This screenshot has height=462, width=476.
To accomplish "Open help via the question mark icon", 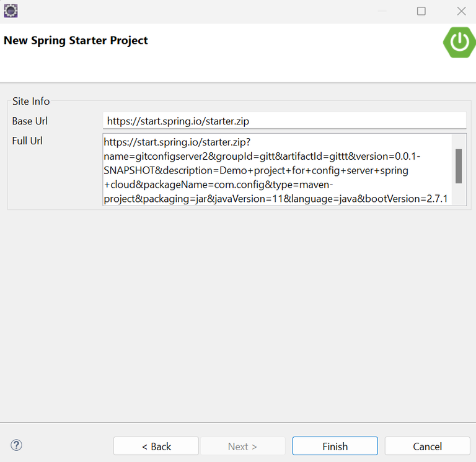I will [16, 445].
